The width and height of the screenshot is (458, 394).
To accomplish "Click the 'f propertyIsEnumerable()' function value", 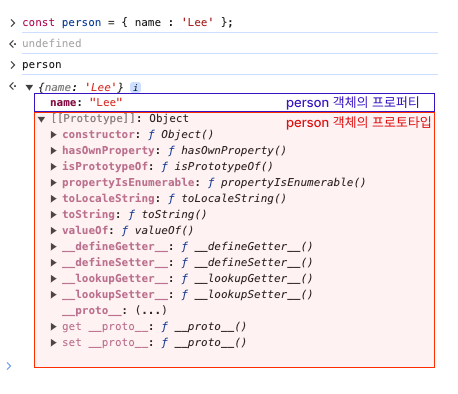I will click(x=286, y=182).
